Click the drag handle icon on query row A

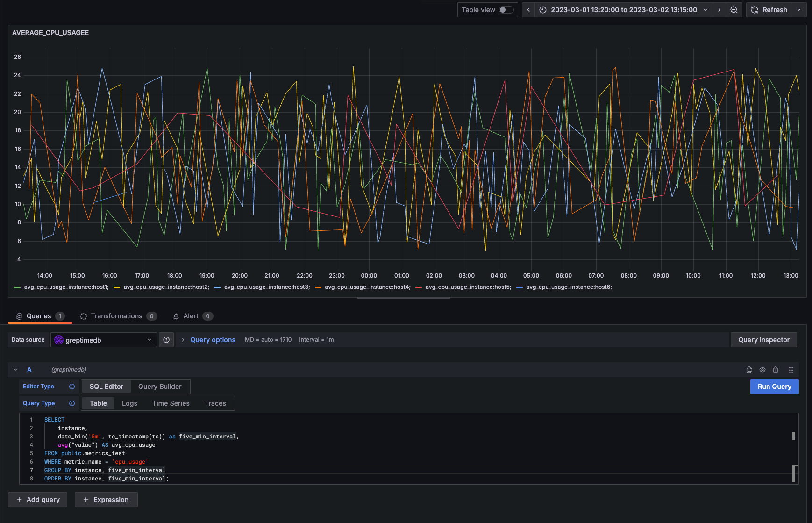coord(791,370)
